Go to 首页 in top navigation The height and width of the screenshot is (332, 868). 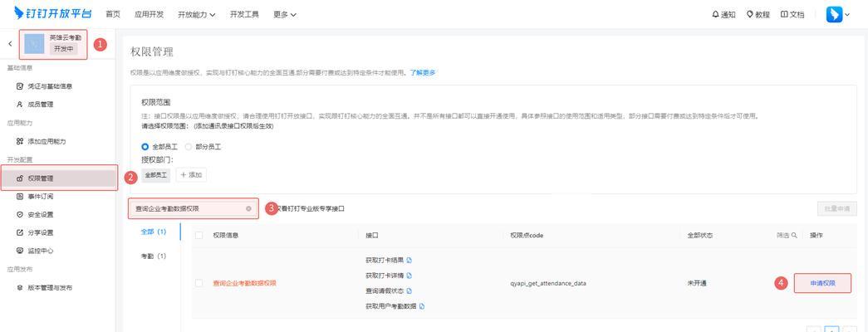(x=113, y=14)
